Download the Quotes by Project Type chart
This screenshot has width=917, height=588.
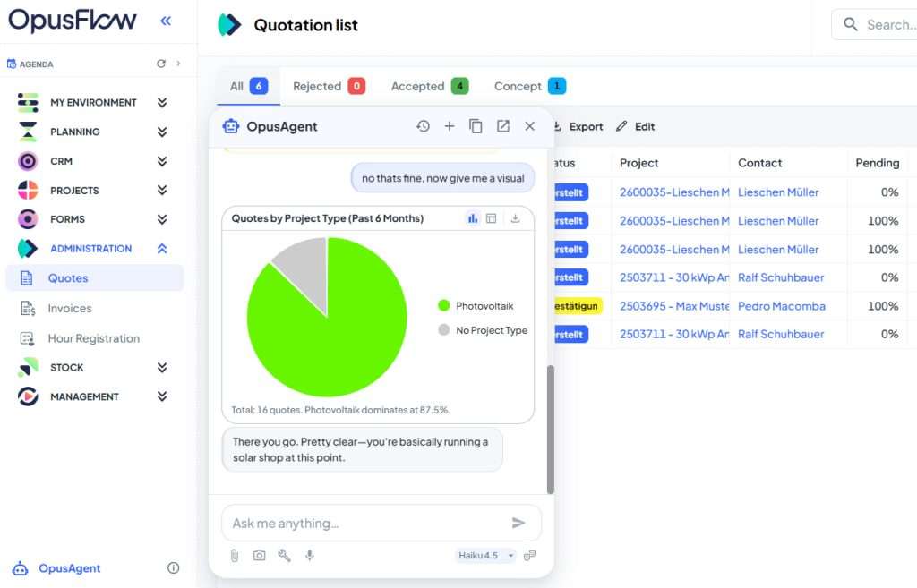[x=515, y=218]
